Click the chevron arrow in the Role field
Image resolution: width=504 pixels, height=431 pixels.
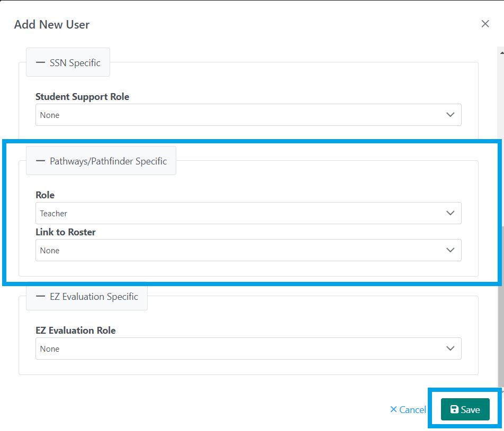click(x=451, y=213)
